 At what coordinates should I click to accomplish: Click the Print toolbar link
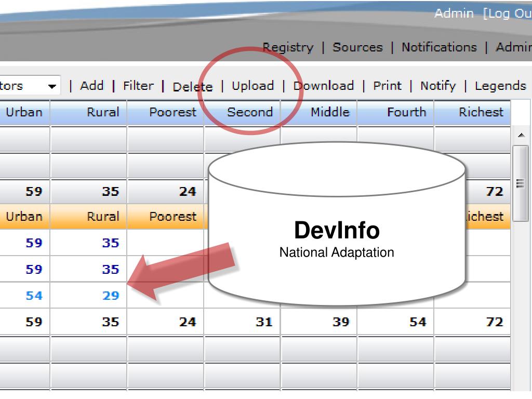click(x=387, y=86)
